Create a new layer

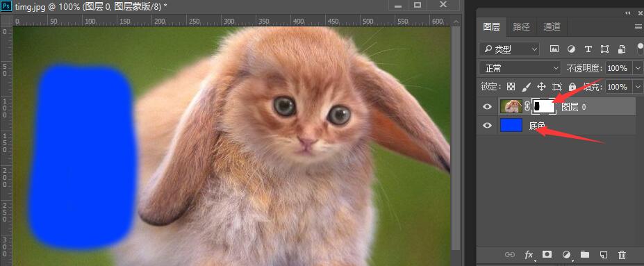click(603, 255)
